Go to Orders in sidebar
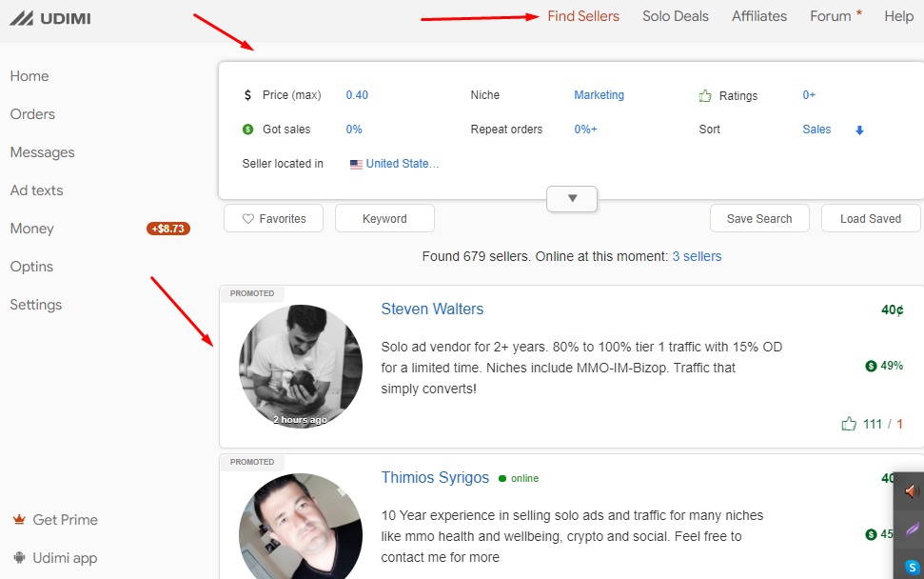The image size is (924, 579). [x=32, y=114]
